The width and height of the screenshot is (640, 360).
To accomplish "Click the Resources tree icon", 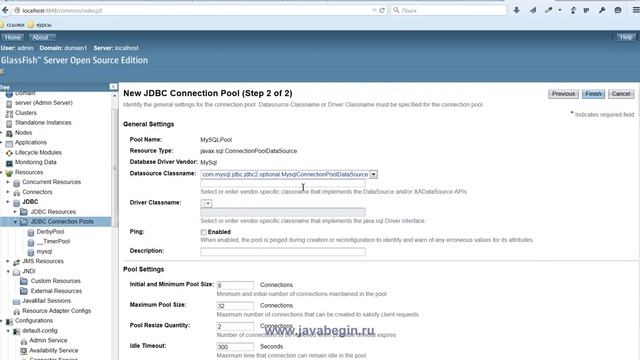I will coord(9,173).
